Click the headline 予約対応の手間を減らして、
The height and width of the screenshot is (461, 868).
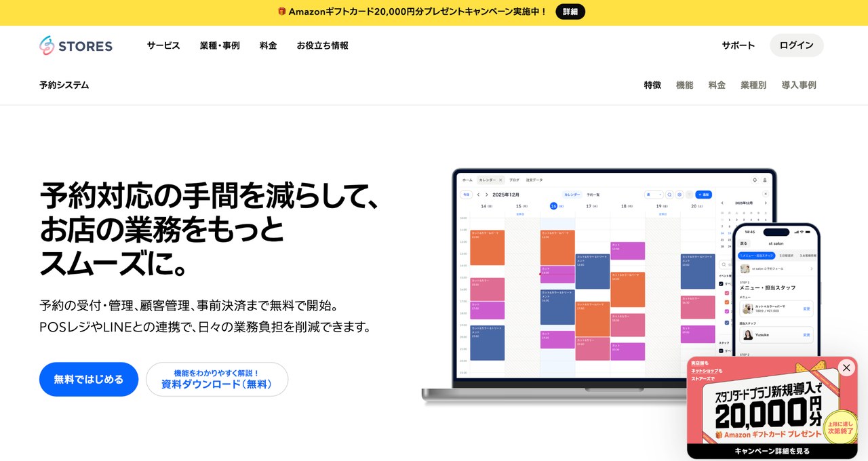tap(209, 197)
